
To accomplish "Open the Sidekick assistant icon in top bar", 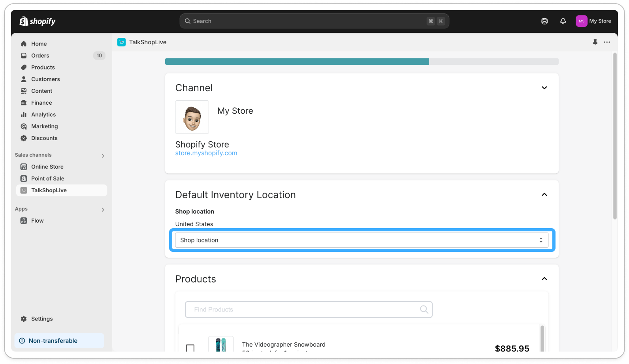I will [x=544, y=21].
